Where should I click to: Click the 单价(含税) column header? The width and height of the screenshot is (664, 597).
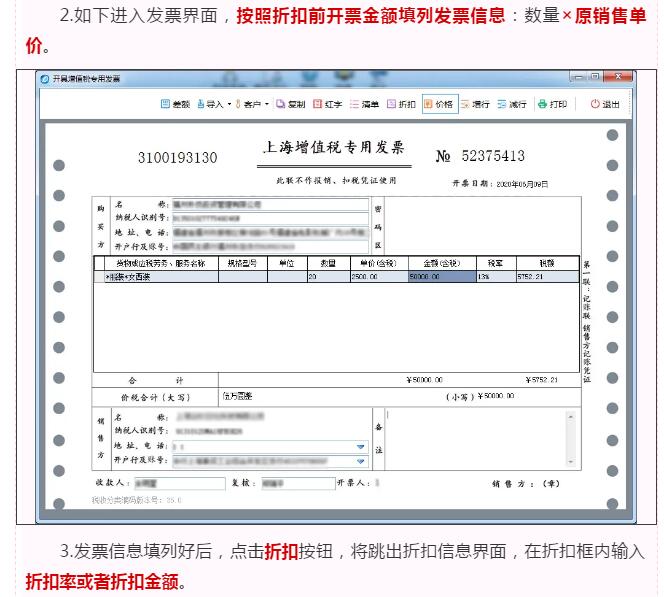[379, 263]
